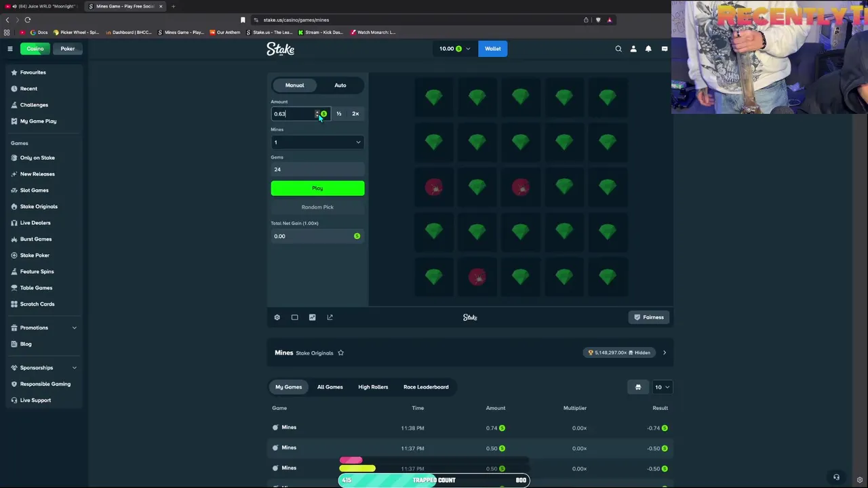
Task: Open game settings gear icon
Action: 277,317
